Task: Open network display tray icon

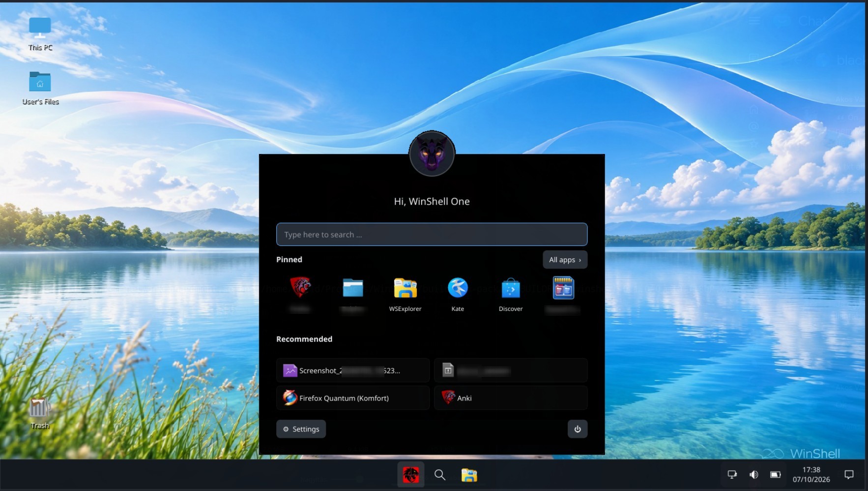Action: click(732, 474)
